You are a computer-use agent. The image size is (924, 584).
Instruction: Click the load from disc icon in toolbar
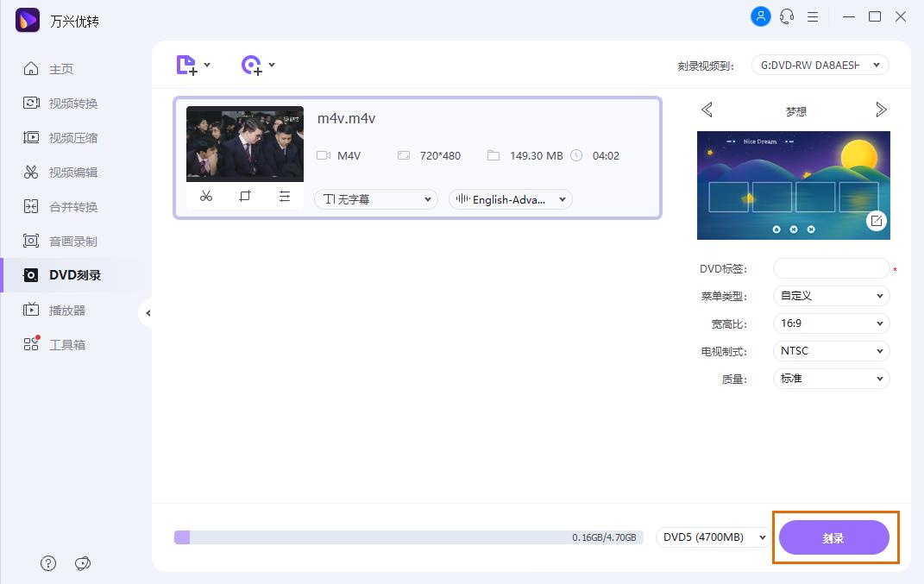[251, 65]
